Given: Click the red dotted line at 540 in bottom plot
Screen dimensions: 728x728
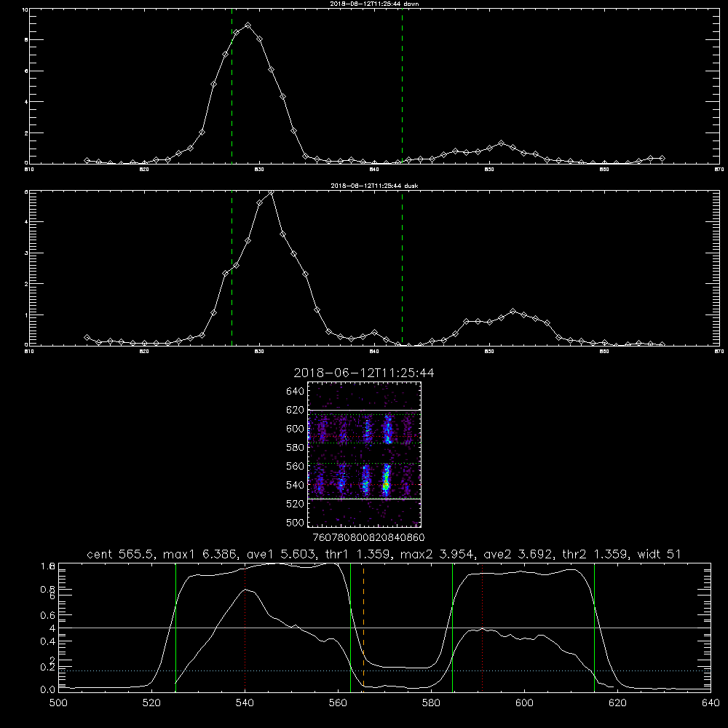Looking at the screenshot, I should 245,627.
